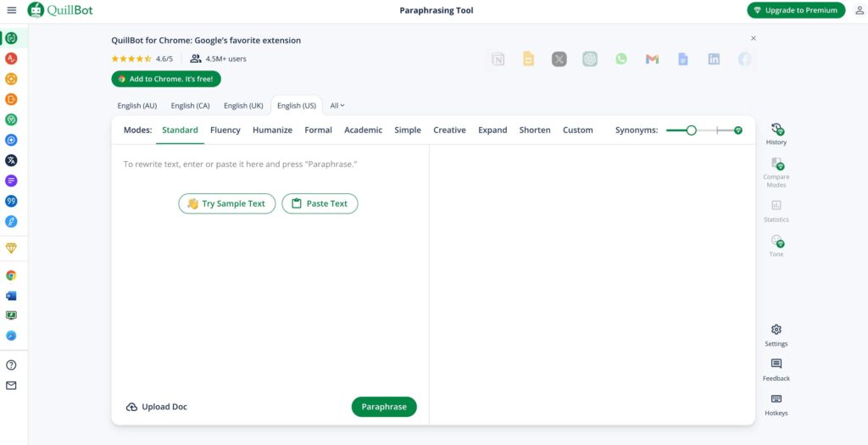Select Expand mode
Viewport: 868px width, 445px height.
pyautogui.click(x=492, y=130)
